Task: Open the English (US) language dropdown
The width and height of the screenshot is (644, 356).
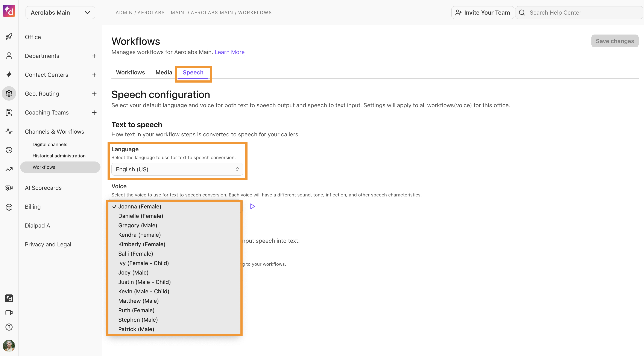Action: click(177, 169)
